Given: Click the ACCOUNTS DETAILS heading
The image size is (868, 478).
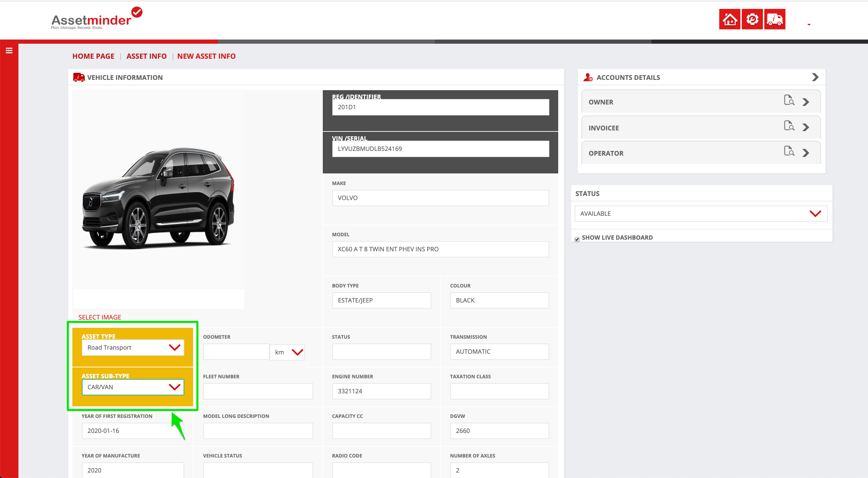Looking at the screenshot, I should coord(628,78).
